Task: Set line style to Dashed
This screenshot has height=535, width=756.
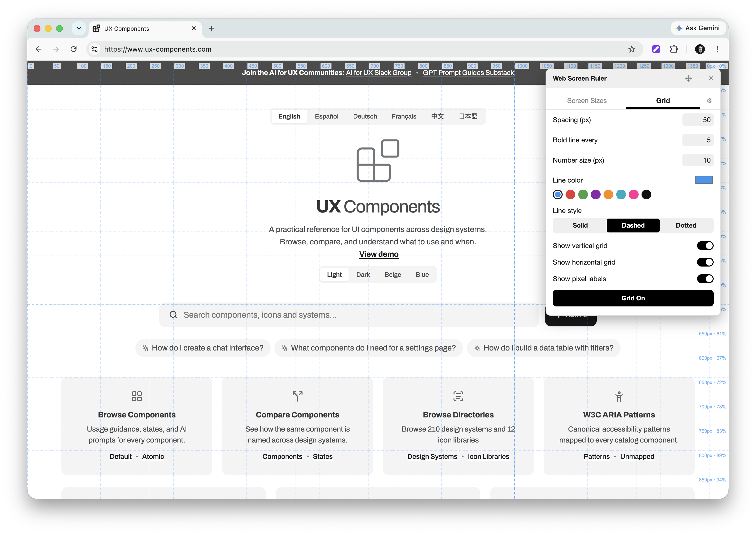Action: click(x=633, y=225)
